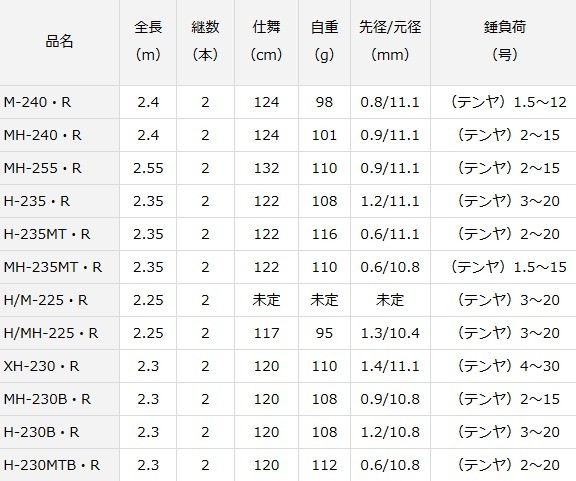The width and height of the screenshot is (576, 481).
Task: Select the 全長 (m) column header
Action: pyautogui.click(x=148, y=42)
